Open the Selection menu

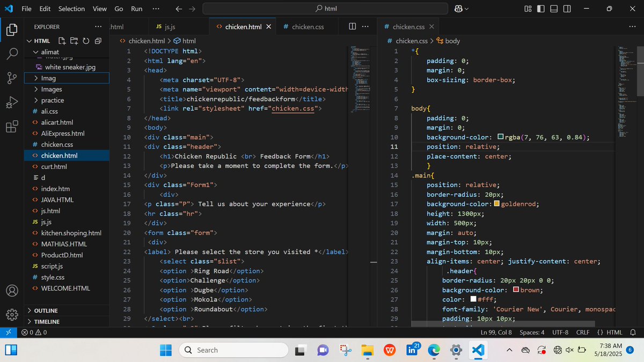click(x=71, y=9)
